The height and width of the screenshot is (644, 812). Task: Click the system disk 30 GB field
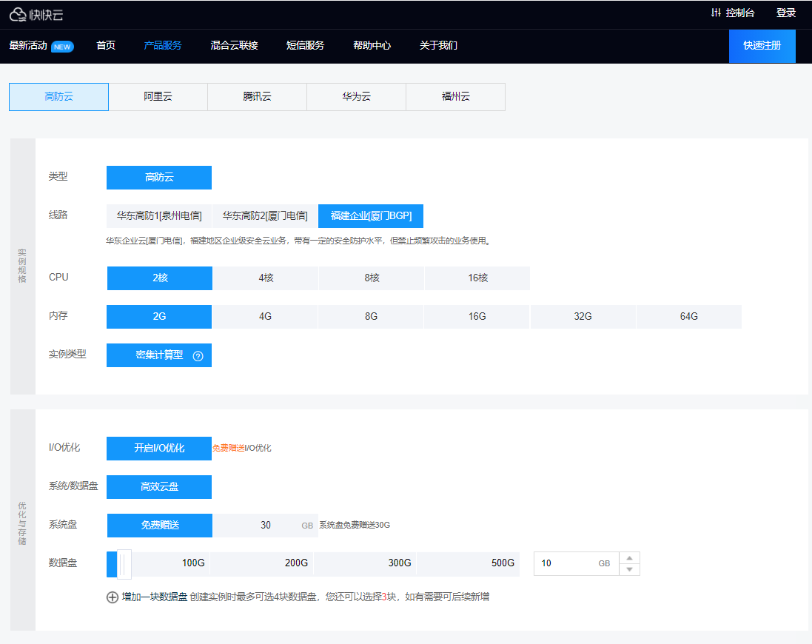[265, 525]
